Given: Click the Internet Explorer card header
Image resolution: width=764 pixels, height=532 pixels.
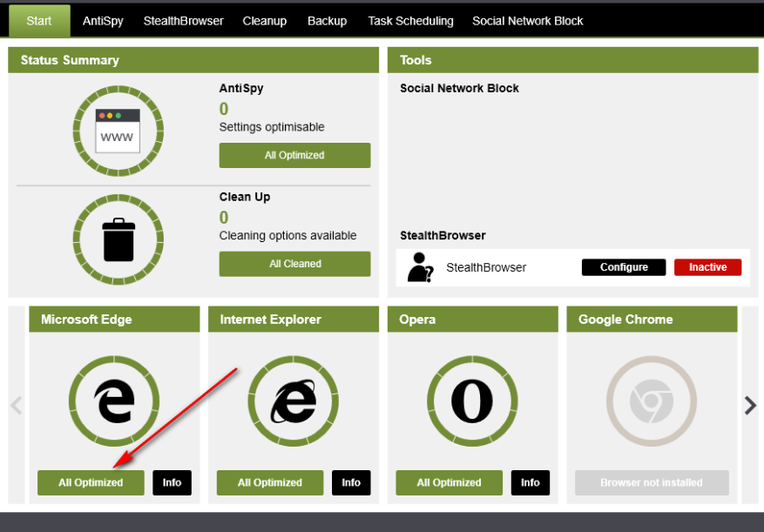Looking at the screenshot, I should pyautogui.click(x=294, y=319).
